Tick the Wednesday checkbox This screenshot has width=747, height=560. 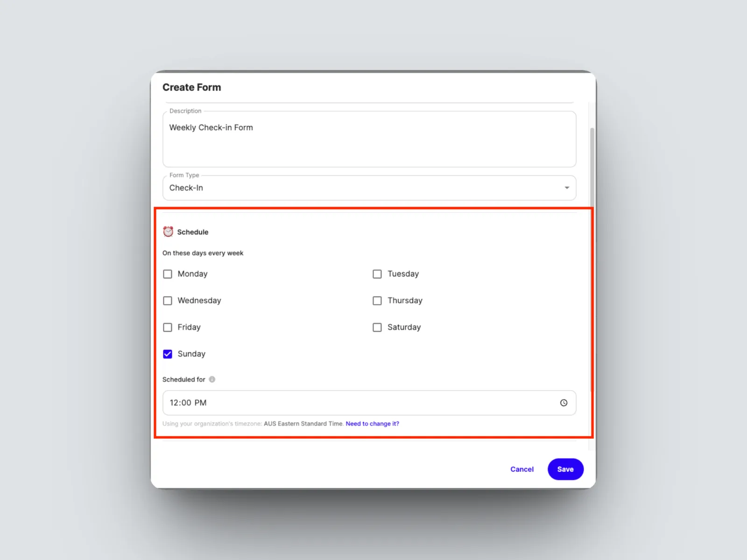tap(168, 301)
